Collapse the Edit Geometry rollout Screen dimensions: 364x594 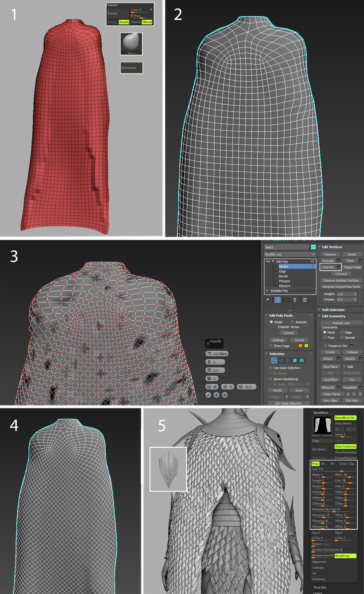319,316
